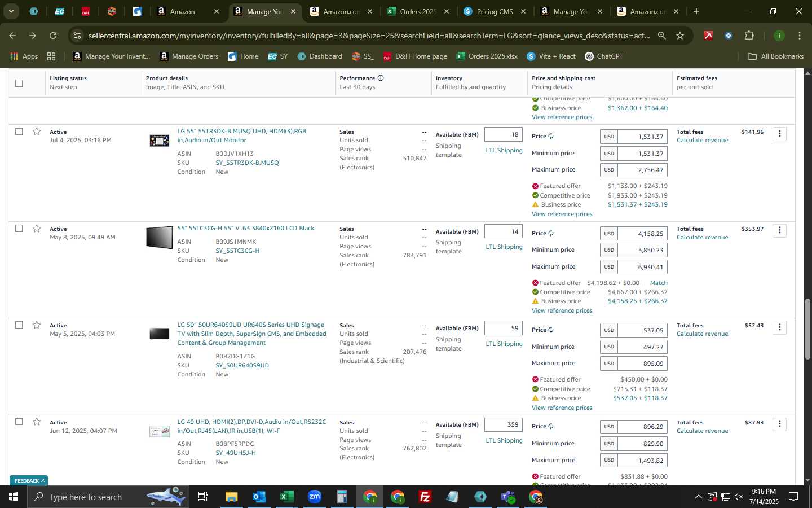Open SKU link SY_49UH5J-H
The height and width of the screenshot is (508, 812).
point(236,453)
